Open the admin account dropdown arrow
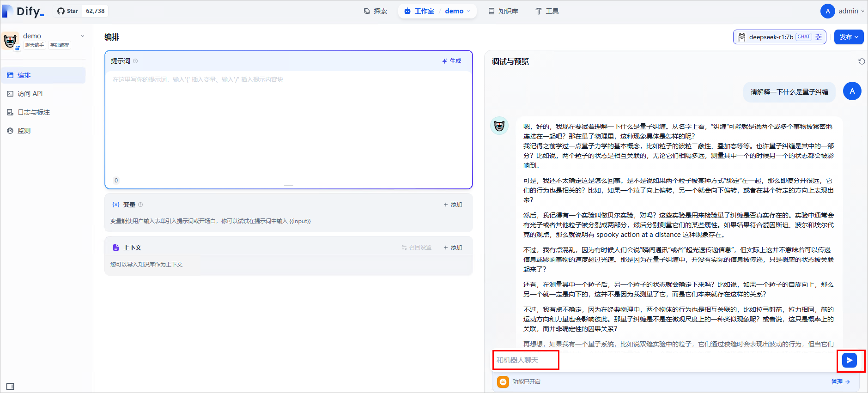The width and height of the screenshot is (868, 393). coord(862,11)
